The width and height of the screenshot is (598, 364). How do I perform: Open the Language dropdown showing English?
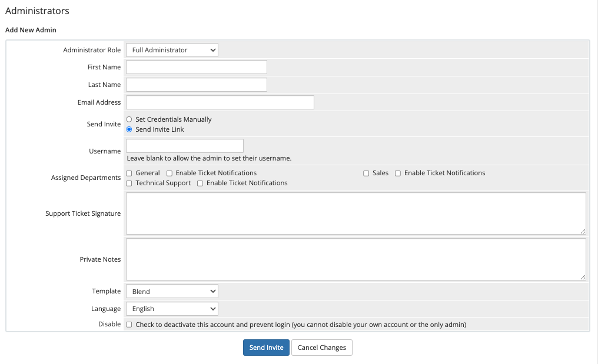tap(171, 308)
